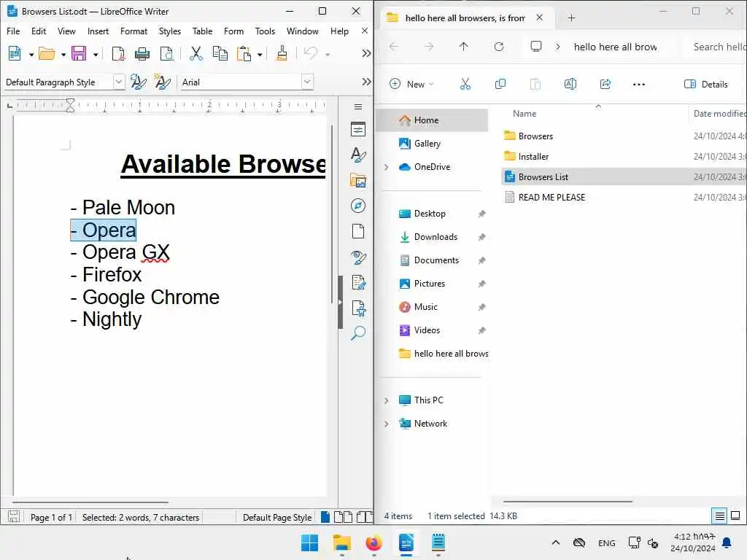Open the recent documents dropdown arrow
This screenshot has width=747, height=560.
[x=63, y=54]
